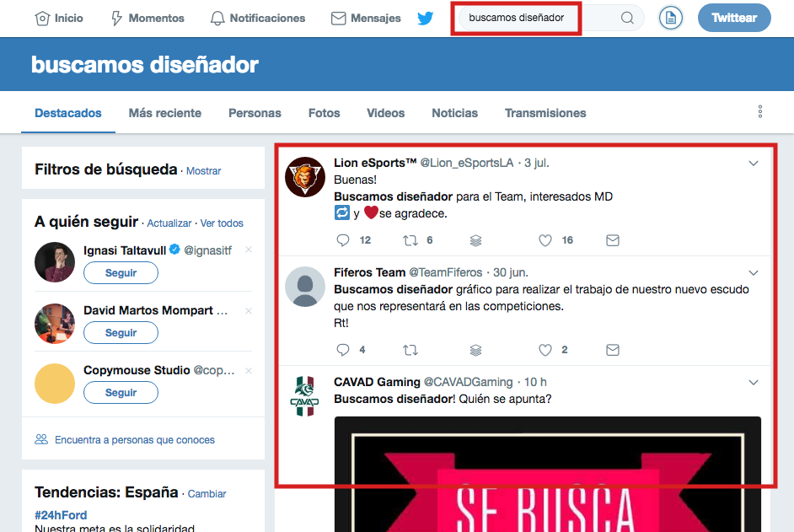
Task: Follow Ignasi Taltavull with Seguir button
Action: pyautogui.click(x=121, y=272)
